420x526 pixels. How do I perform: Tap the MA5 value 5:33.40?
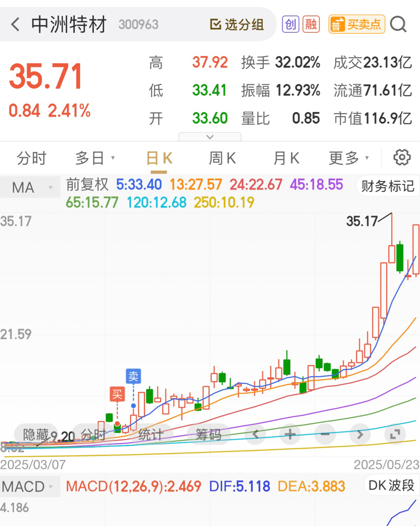pos(139,184)
